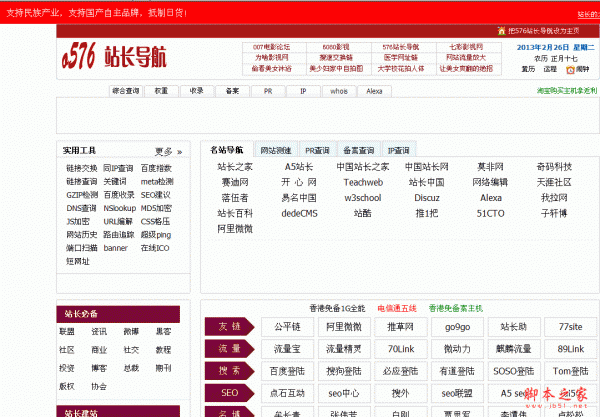Switch to the 收录 query tab

pyautogui.click(x=197, y=91)
